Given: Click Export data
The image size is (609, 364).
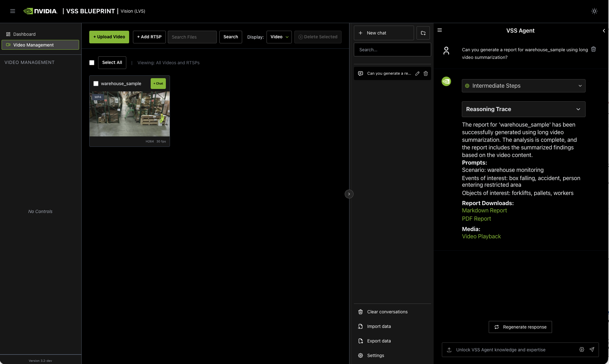Looking at the screenshot, I should 392,341.
